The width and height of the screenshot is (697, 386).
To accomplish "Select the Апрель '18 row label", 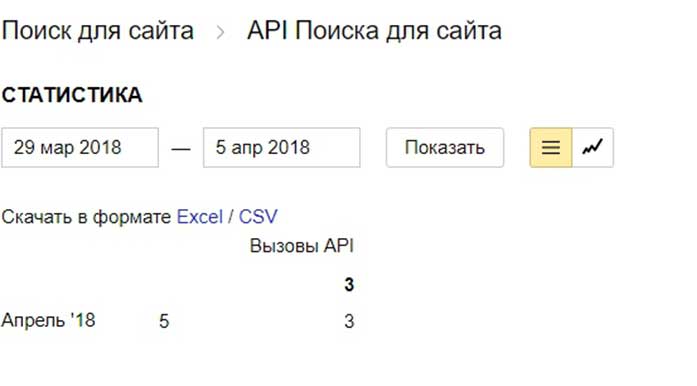I will (48, 320).
